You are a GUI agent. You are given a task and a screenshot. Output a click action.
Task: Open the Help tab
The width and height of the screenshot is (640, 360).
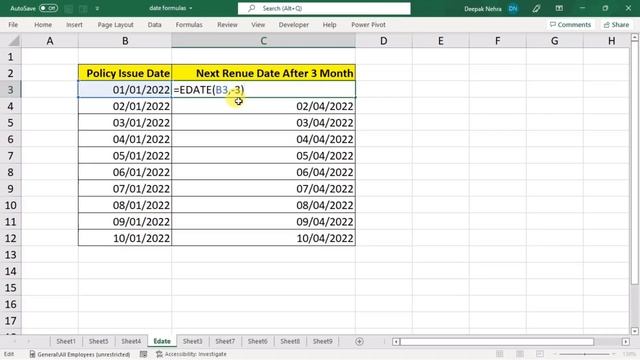[329, 24]
